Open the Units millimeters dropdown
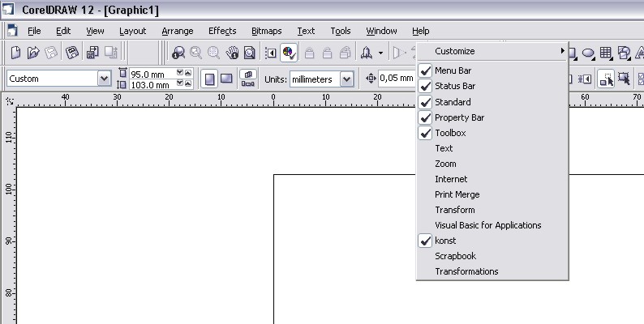Screen dimensions: 644x324 (x=346, y=79)
